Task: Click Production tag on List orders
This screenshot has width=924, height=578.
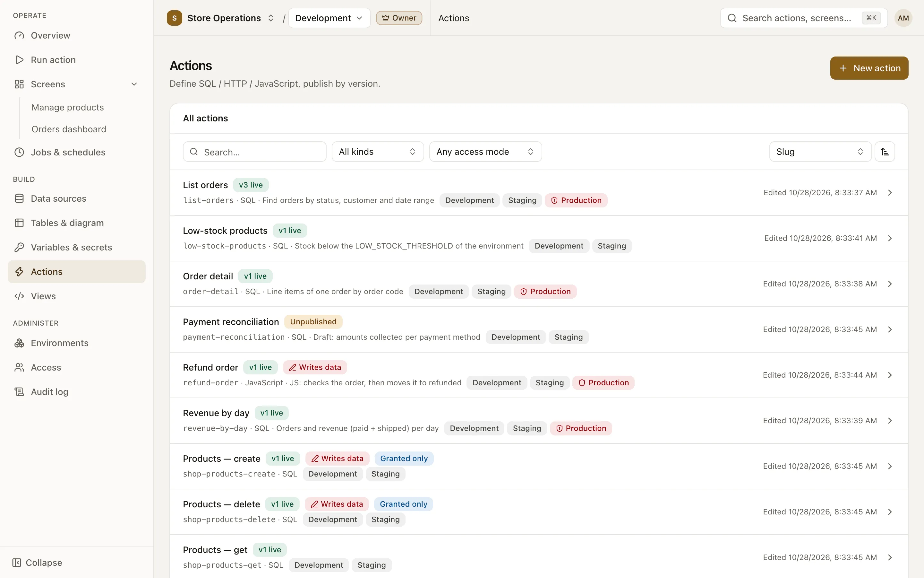Action: click(576, 200)
